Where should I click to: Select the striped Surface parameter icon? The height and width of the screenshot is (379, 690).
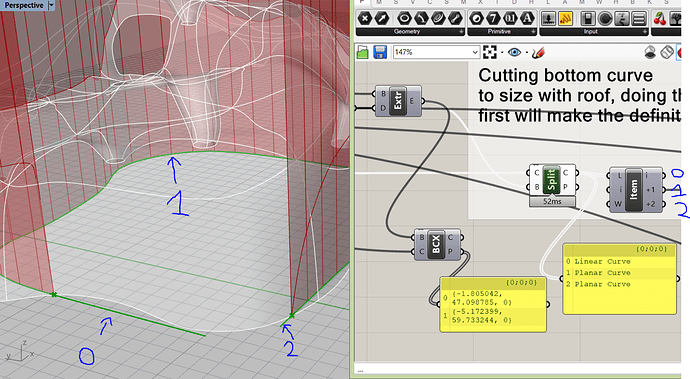click(x=438, y=18)
